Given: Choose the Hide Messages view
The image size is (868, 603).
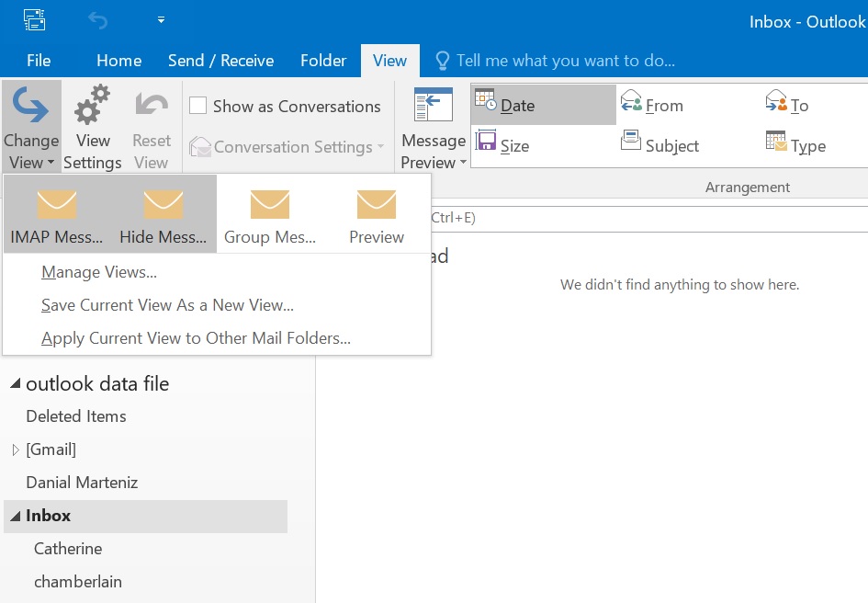Looking at the screenshot, I should [x=163, y=214].
